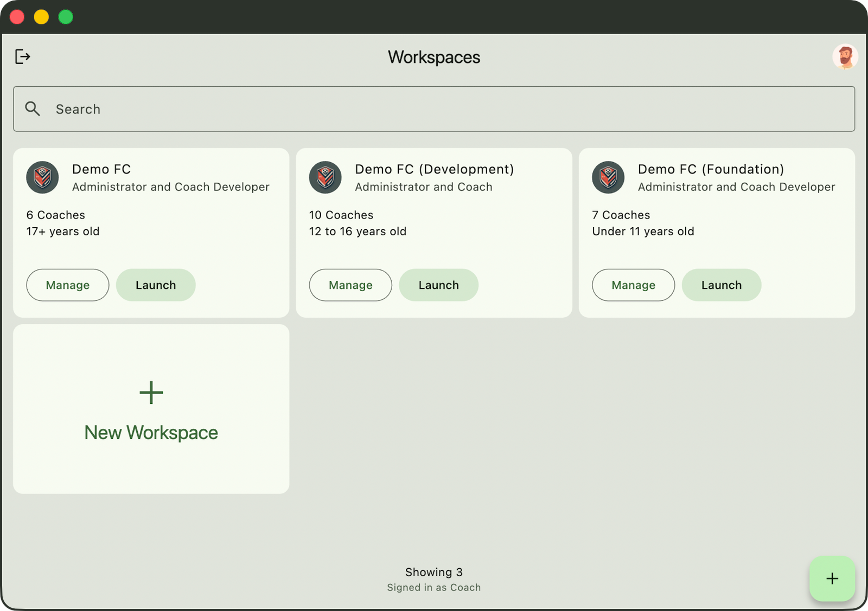Manage the Demo FC workspace

68,285
